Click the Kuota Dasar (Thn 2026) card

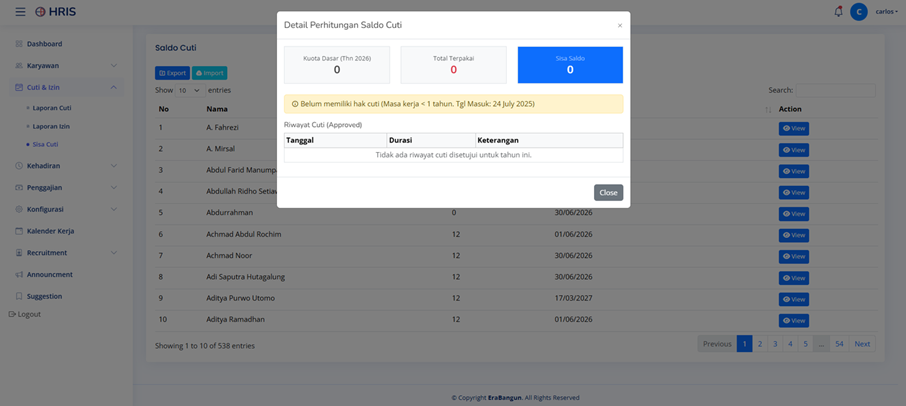pyautogui.click(x=337, y=65)
